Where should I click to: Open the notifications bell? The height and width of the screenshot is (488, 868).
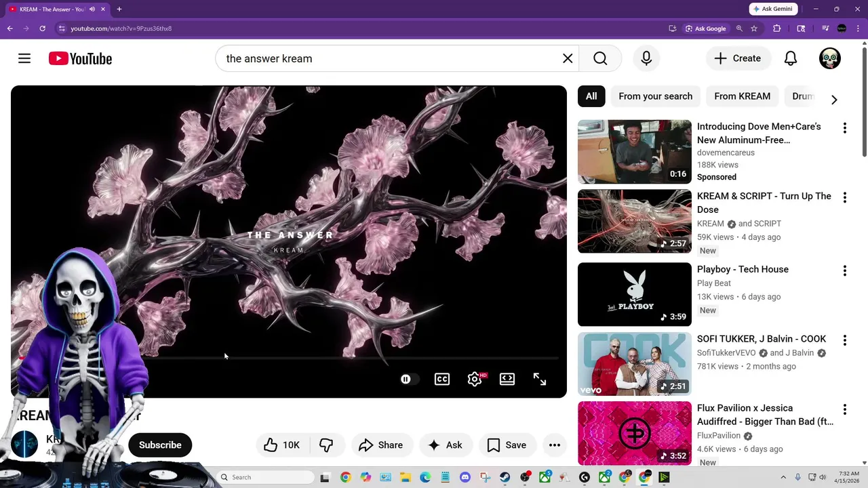click(x=791, y=58)
